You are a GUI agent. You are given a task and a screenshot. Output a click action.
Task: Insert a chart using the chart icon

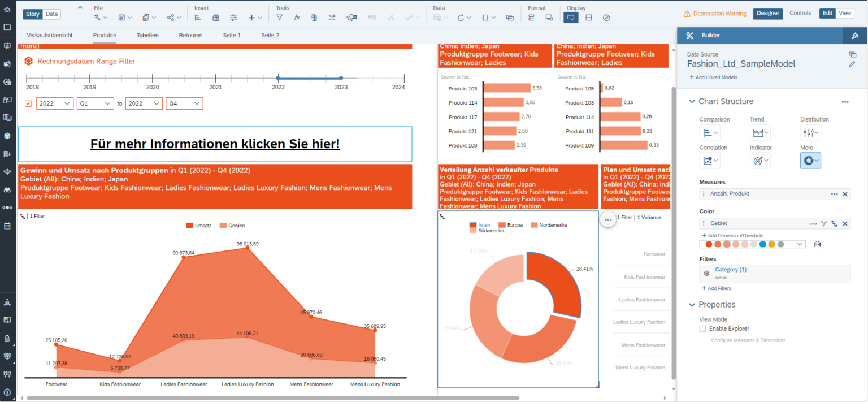198,18
